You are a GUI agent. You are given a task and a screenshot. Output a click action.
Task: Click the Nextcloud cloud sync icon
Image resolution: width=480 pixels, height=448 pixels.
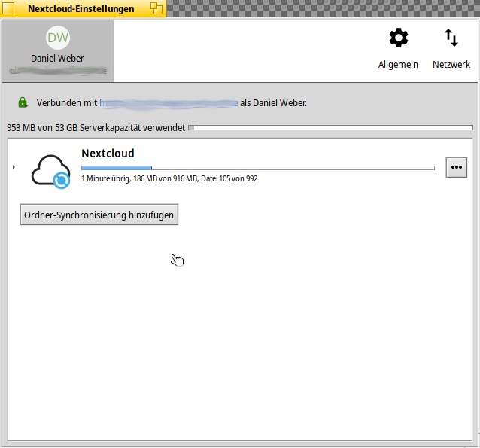51,170
